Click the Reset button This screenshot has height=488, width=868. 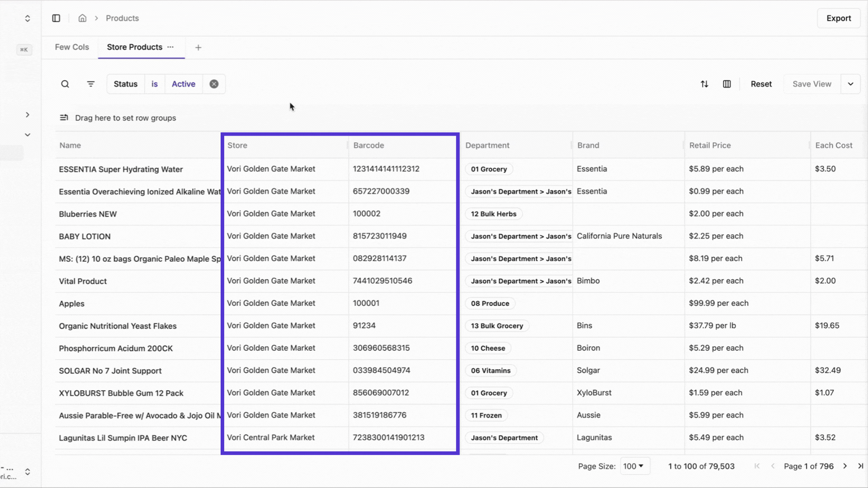tap(761, 84)
